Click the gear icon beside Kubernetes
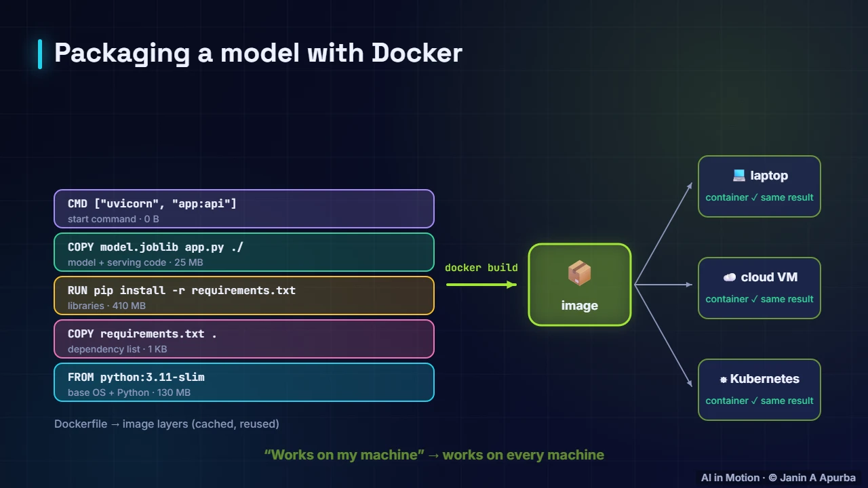868x488 pixels. [724, 380]
